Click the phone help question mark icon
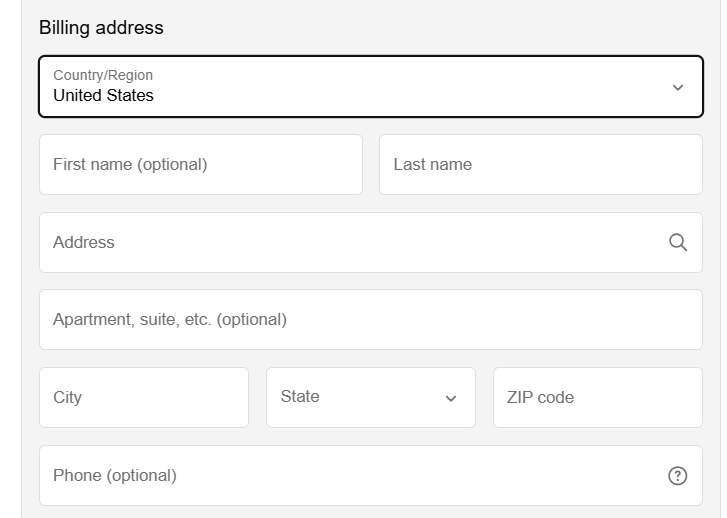The image size is (727, 518). click(677, 476)
